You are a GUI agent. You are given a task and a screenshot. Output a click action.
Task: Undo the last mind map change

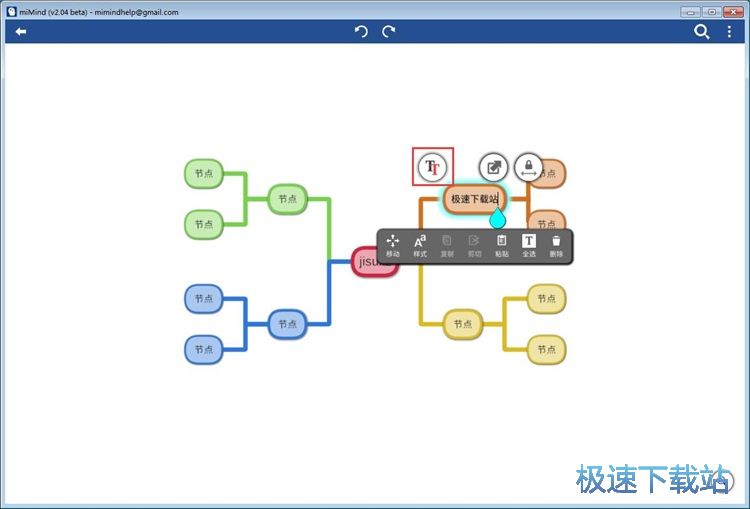pos(361,32)
